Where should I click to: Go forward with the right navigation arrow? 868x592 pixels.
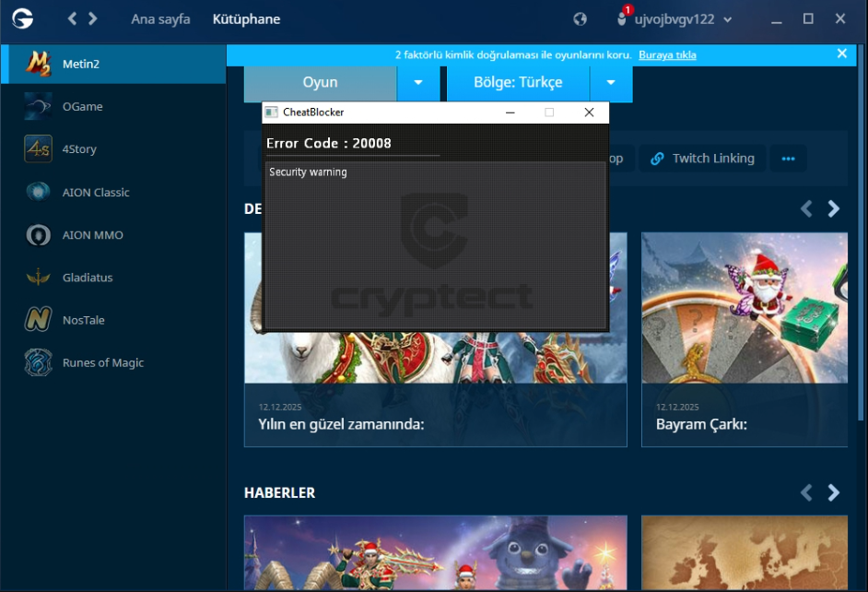coord(92,18)
